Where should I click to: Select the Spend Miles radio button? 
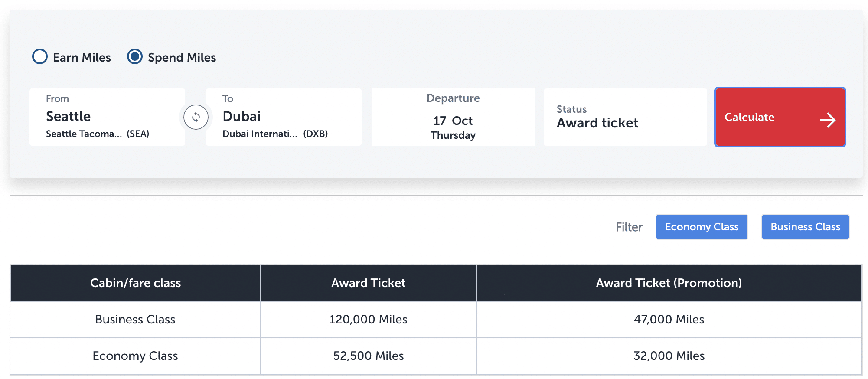coord(135,57)
